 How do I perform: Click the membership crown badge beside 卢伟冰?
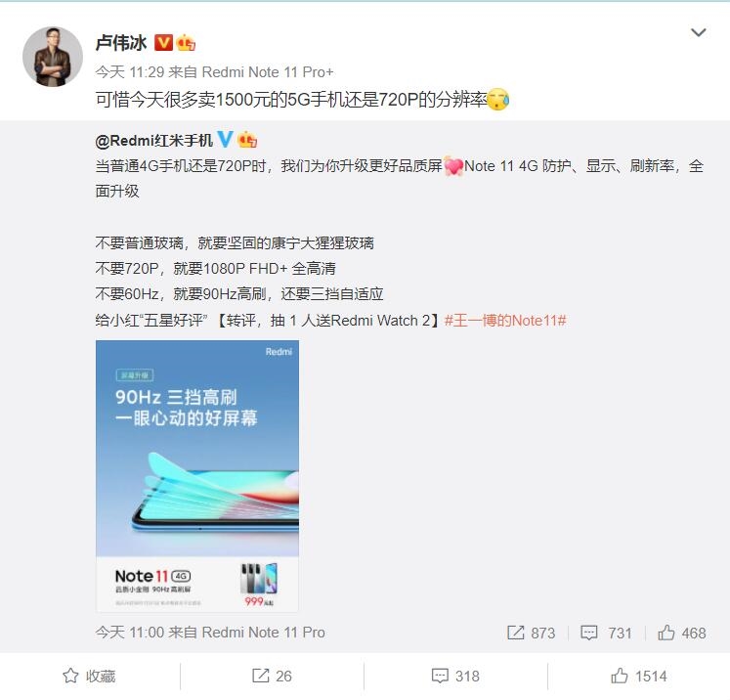(186, 43)
